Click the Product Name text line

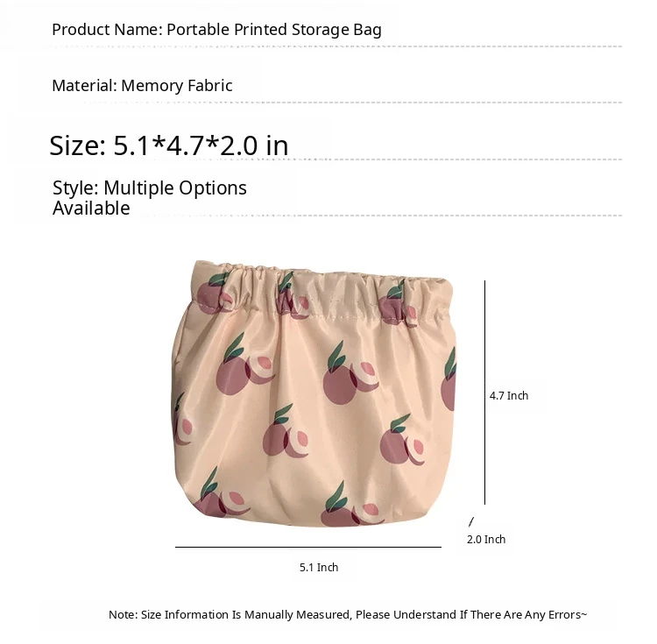click(x=216, y=30)
